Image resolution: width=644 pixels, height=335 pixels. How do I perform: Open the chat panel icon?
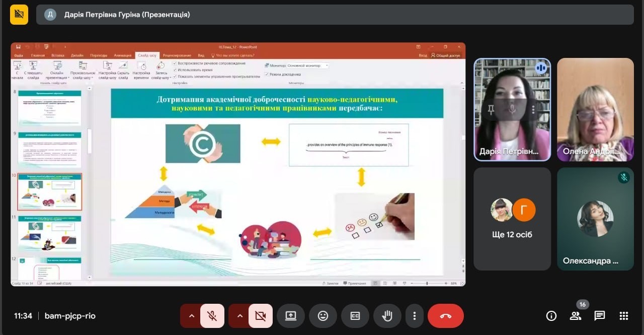[599, 316]
